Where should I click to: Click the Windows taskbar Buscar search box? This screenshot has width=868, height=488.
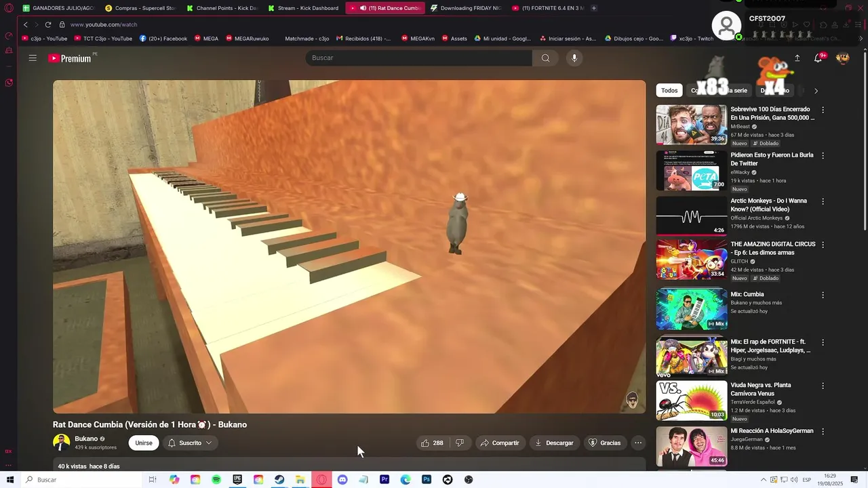tap(81, 480)
